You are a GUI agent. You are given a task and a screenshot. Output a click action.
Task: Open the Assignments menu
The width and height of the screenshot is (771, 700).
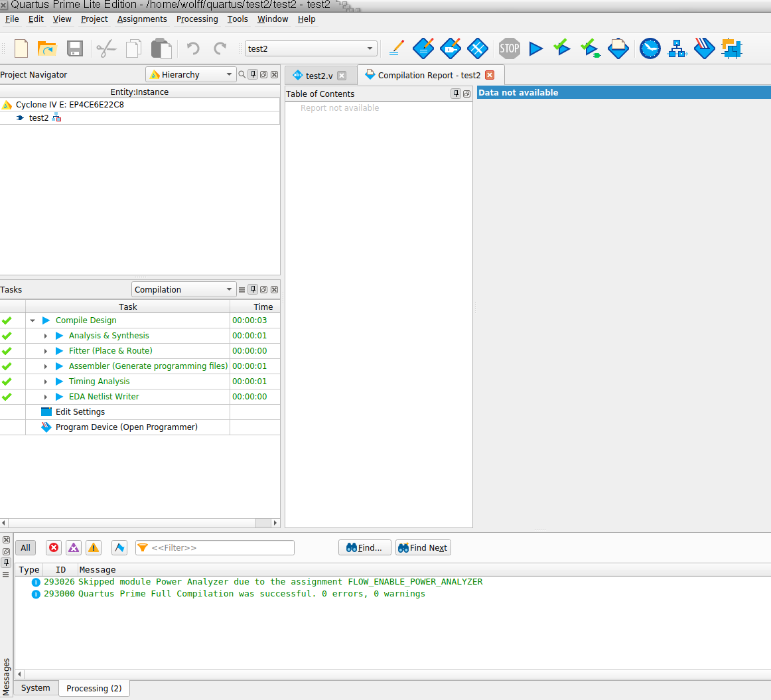click(x=142, y=19)
